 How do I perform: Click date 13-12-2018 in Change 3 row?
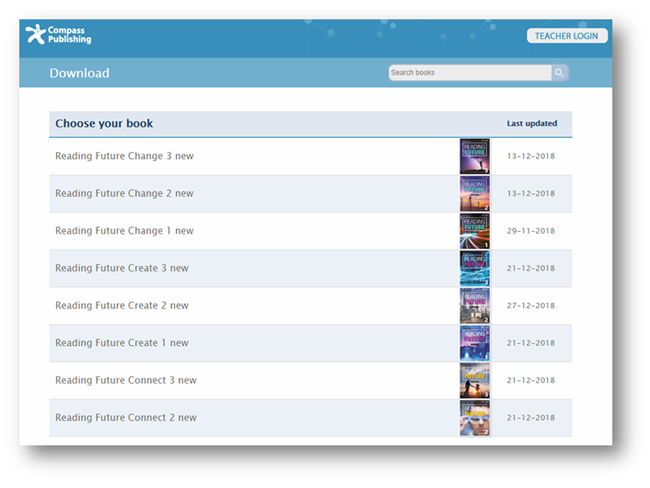[531, 156]
